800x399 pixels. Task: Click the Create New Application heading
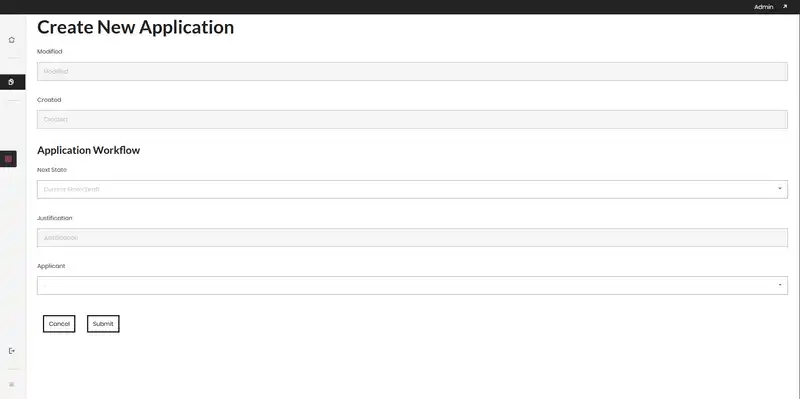136,27
